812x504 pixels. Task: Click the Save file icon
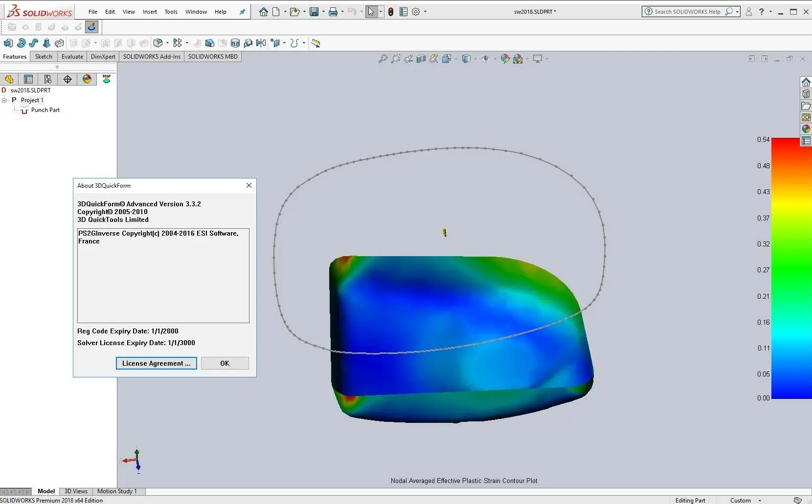coord(313,11)
